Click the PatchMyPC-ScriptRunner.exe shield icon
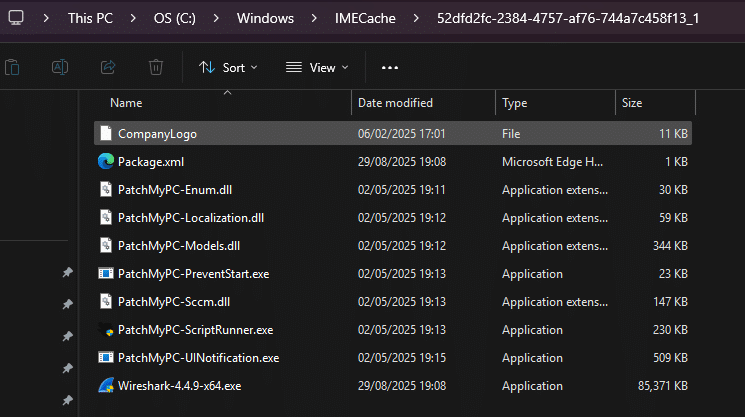 [x=106, y=330]
